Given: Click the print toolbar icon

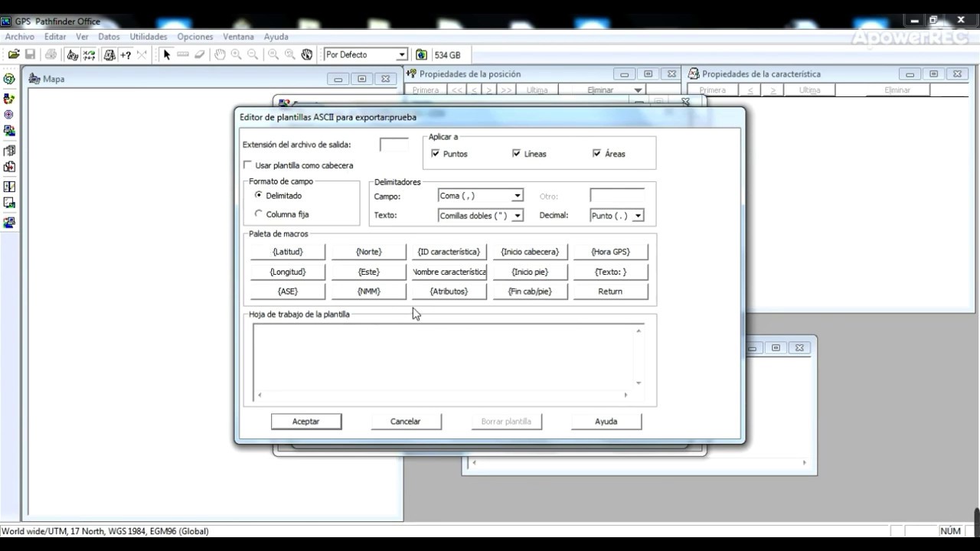Looking at the screenshot, I should tap(51, 54).
